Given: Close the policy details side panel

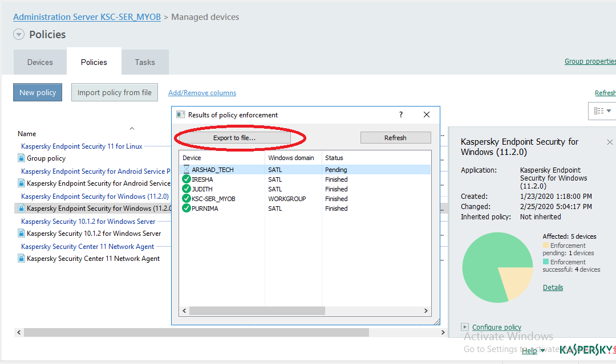Looking at the screenshot, I should point(610,142).
